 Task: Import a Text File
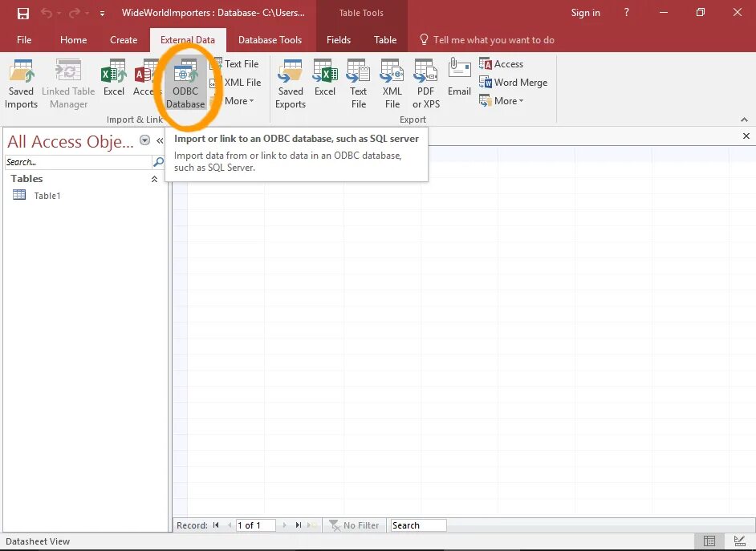(x=236, y=63)
